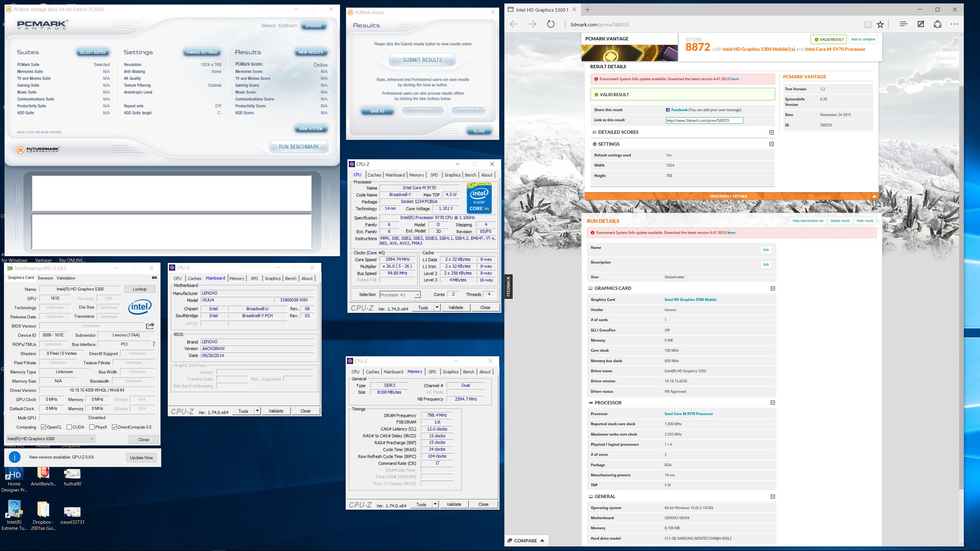The height and width of the screenshot is (551, 980).
Task: Click the Edge forward arrow
Action: (x=532, y=24)
